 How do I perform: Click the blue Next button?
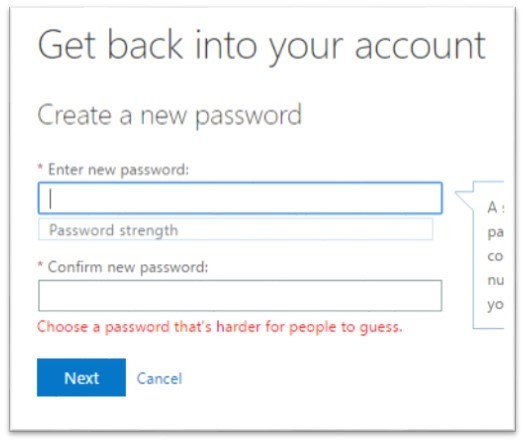coord(81,377)
